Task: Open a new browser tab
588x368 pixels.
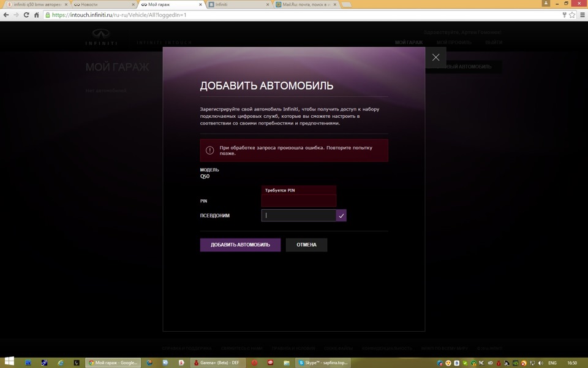Action: point(346,4)
